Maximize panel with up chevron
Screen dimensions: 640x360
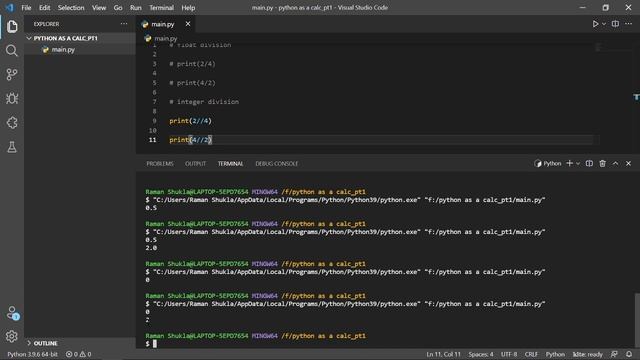pos(616,164)
